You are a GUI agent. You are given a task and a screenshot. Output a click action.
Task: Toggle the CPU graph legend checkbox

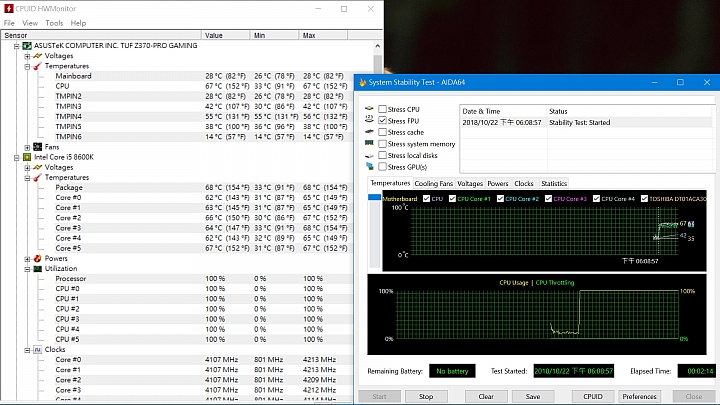pyautogui.click(x=427, y=198)
